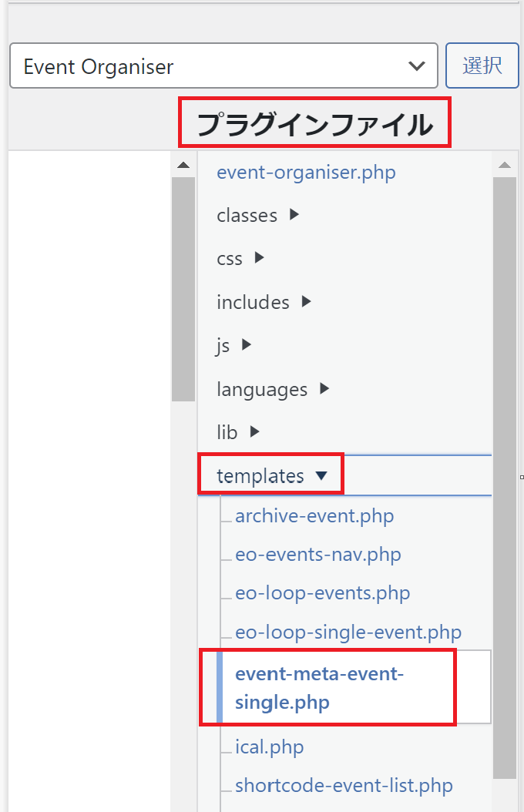
Task: Expand the includes folder
Action: 264,302
